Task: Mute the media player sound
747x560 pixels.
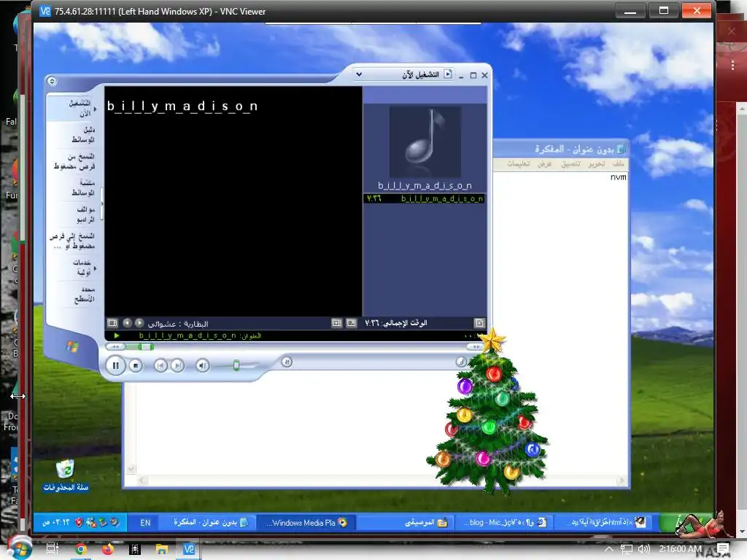Action: (203, 366)
